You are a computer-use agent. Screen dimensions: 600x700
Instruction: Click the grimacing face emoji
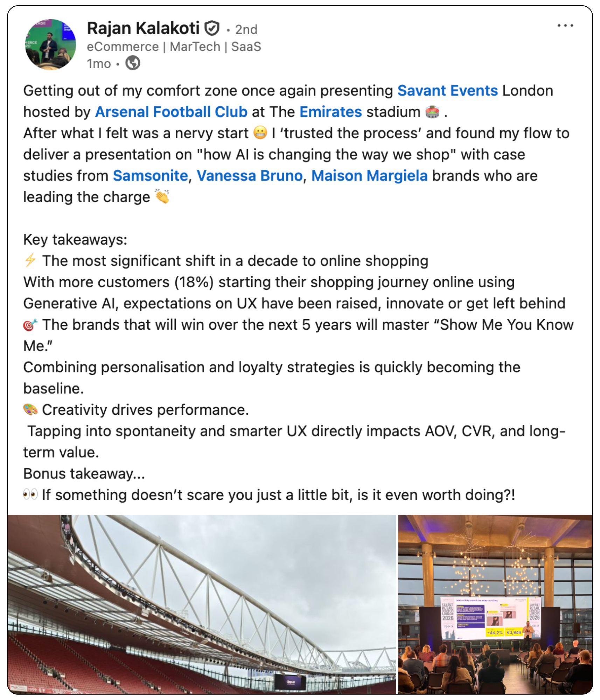pyautogui.click(x=260, y=133)
